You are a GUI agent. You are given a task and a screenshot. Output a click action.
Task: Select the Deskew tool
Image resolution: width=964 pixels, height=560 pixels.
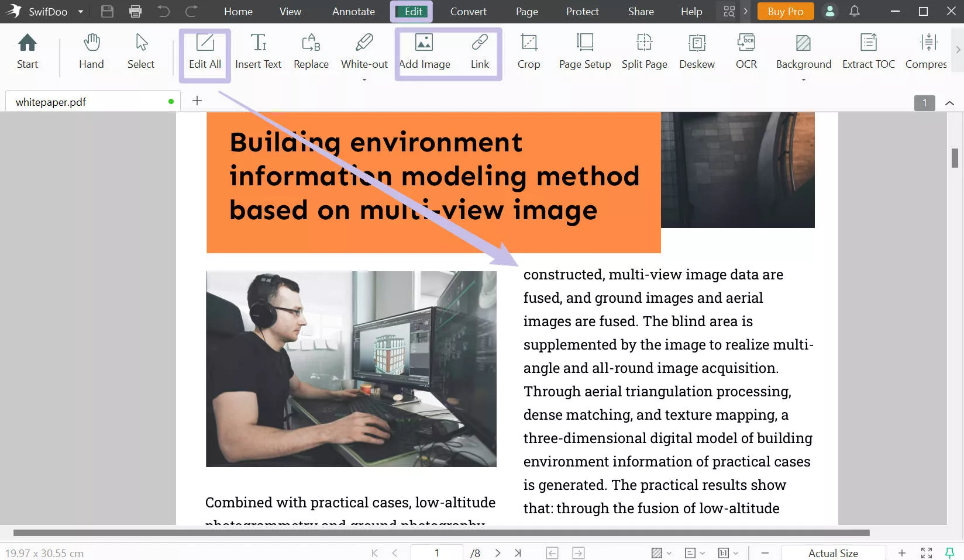(697, 51)
